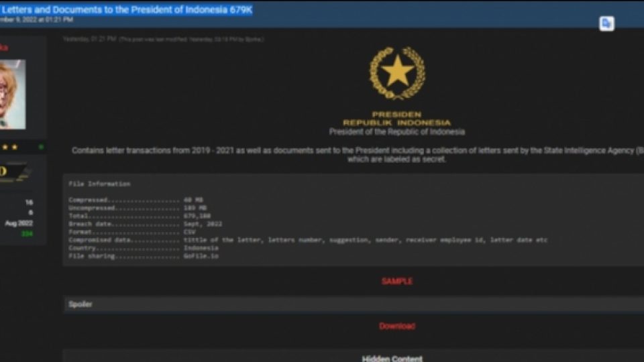Click the Country Indonesia row
Screen dimensions: 644x362
144,248
